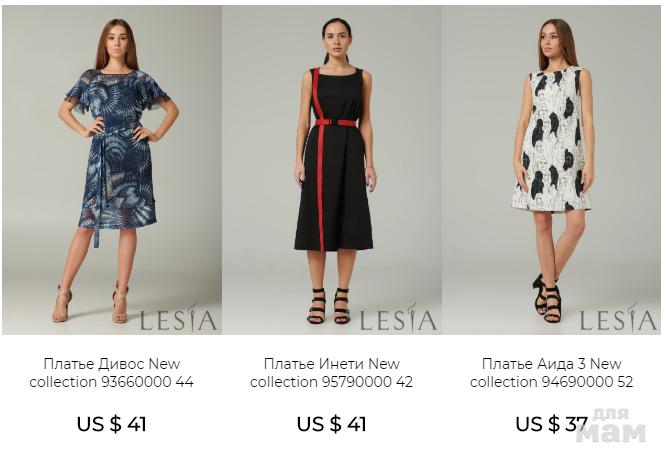Click the black sandals in Аида 3 photo

click(x=548, y=298)
